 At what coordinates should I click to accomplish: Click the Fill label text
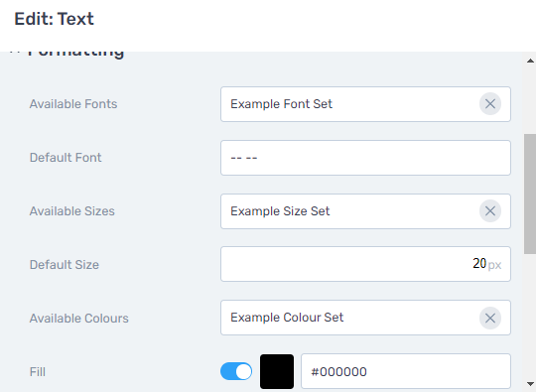(x=38, y=372)
